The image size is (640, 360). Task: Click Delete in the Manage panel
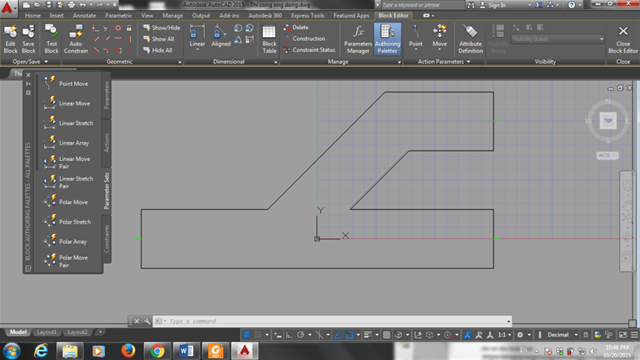pos(296,27)
